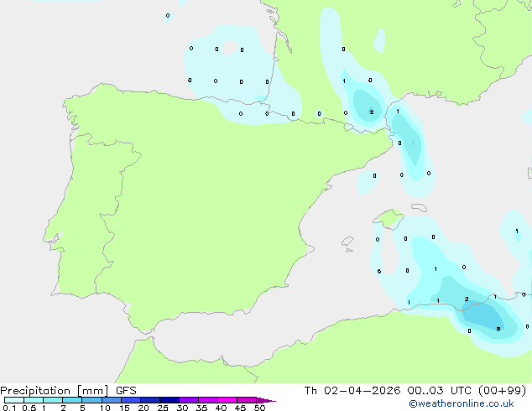532x411 pixels.
Task: Click the 15–20 mm legend color box
Action: [131, 400]
